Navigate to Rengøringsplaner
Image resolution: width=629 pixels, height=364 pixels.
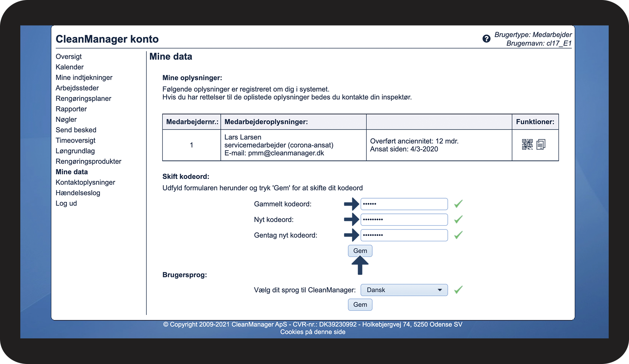[83, 99]
